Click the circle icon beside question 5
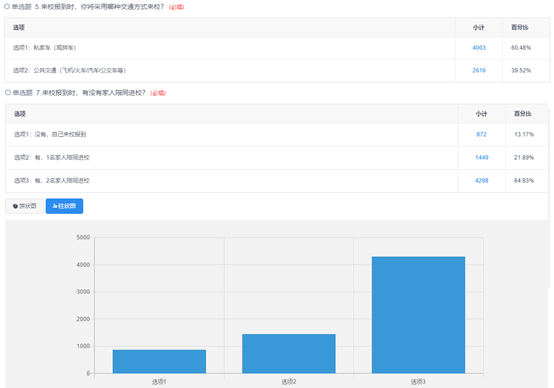The width and height of the screenshot is (554, 388). (7, 6)
